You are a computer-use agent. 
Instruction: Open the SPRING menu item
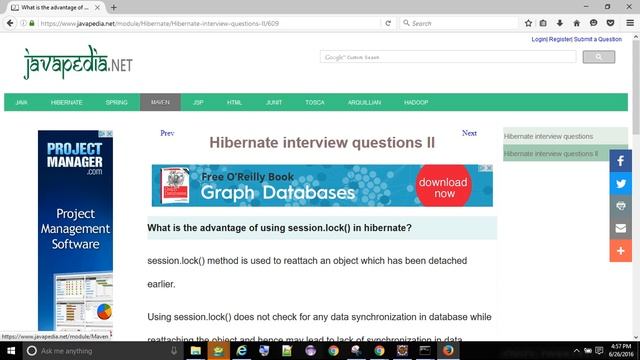pyautogui.click(x=117, y=102)
